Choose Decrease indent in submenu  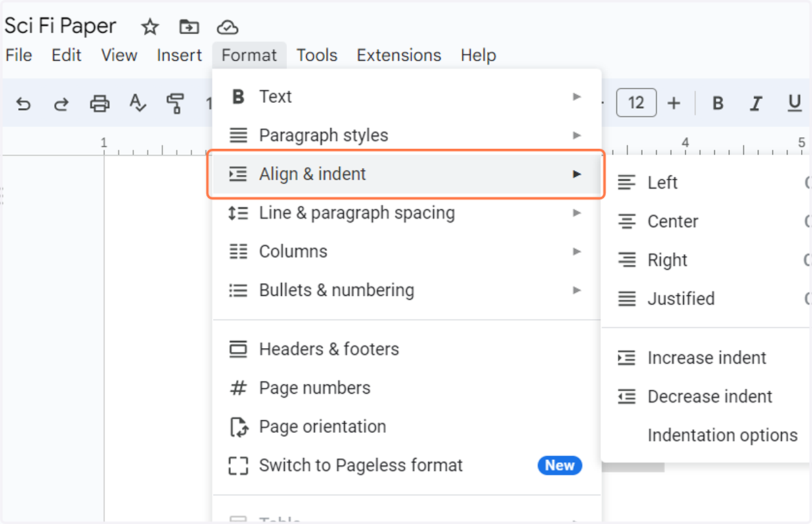(706, 396)
